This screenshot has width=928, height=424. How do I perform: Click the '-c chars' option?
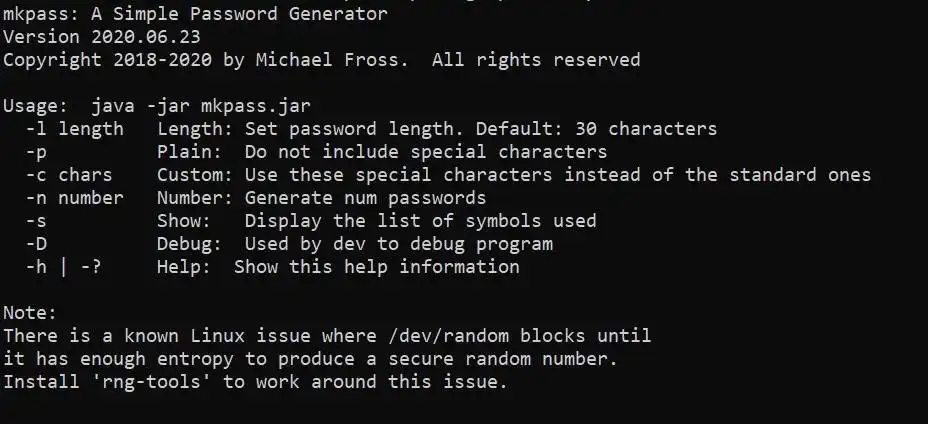[x=69, y=175]
